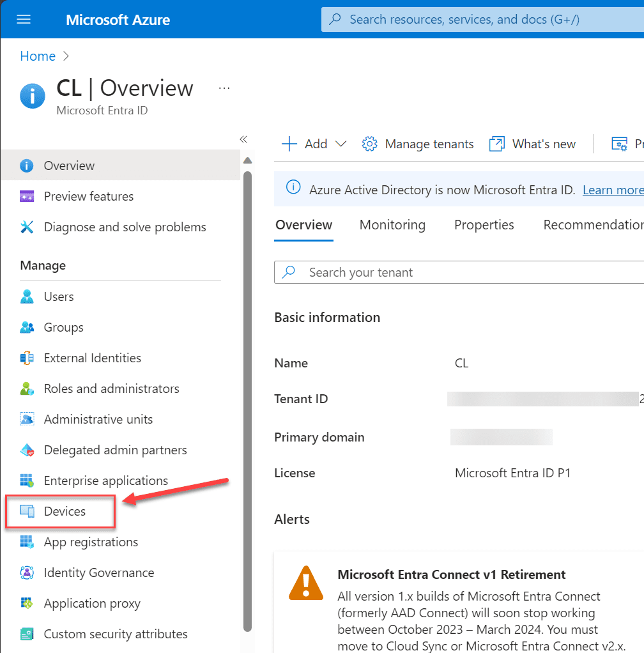Click the Devices icon

pos(27,511)
